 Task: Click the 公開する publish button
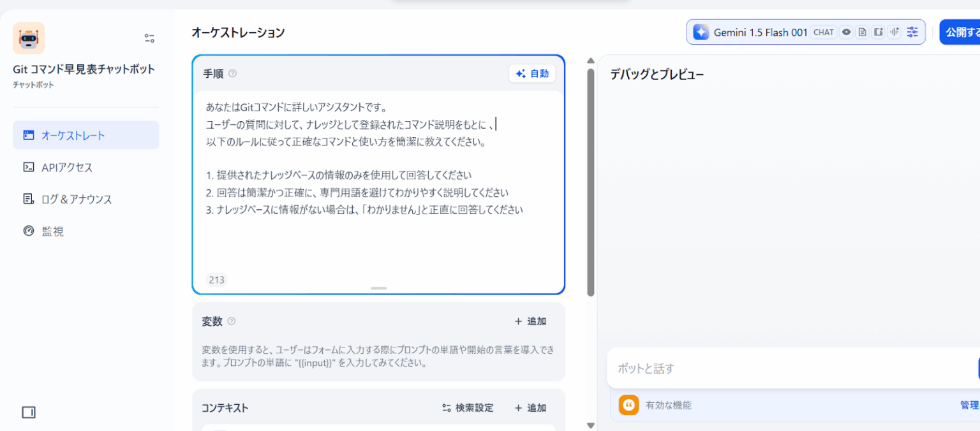(x=963, y=31)
